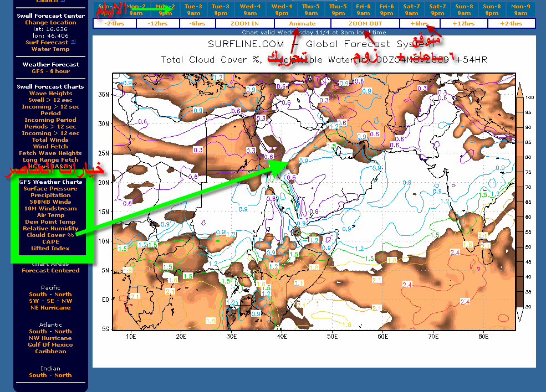Open the Total Winds chart
The width and height of the screenshot is (546, 392).
pos(50,140)
